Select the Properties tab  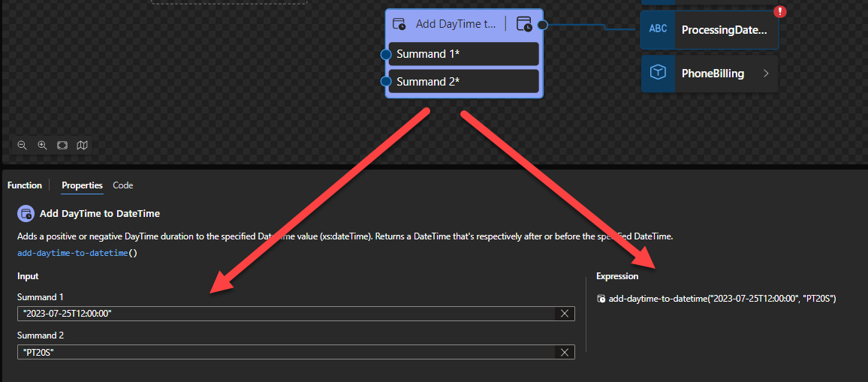82,185
